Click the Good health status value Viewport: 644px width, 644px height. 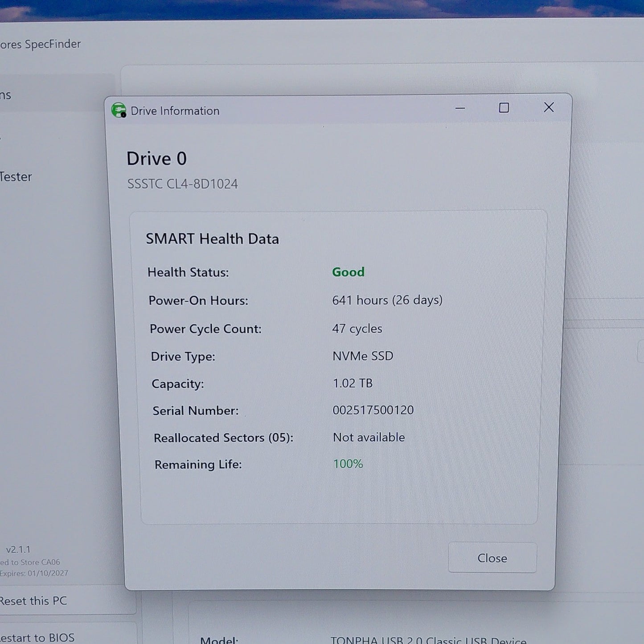pos(348,272)
